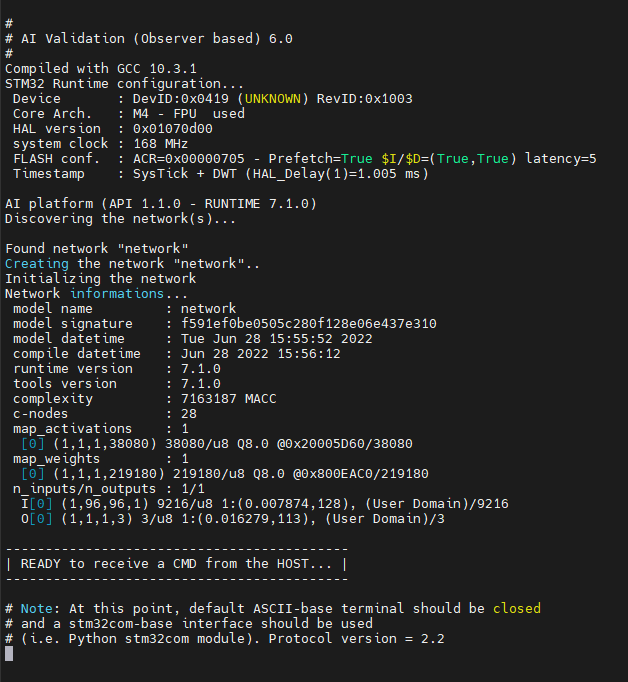The image size is (628, 682).
Task: Click the blinking terminal cursor block
Action: pos(9,653)
